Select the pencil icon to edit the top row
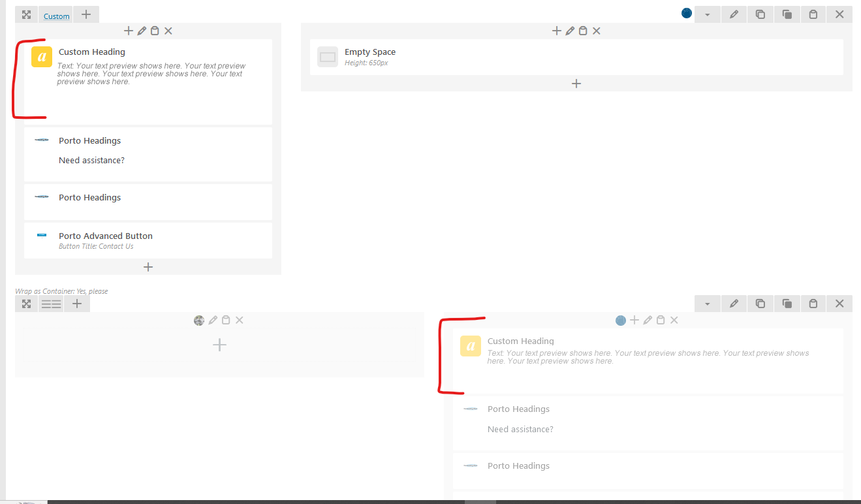Viewport: 861px width, 504px height. click(x=734, y=14)
